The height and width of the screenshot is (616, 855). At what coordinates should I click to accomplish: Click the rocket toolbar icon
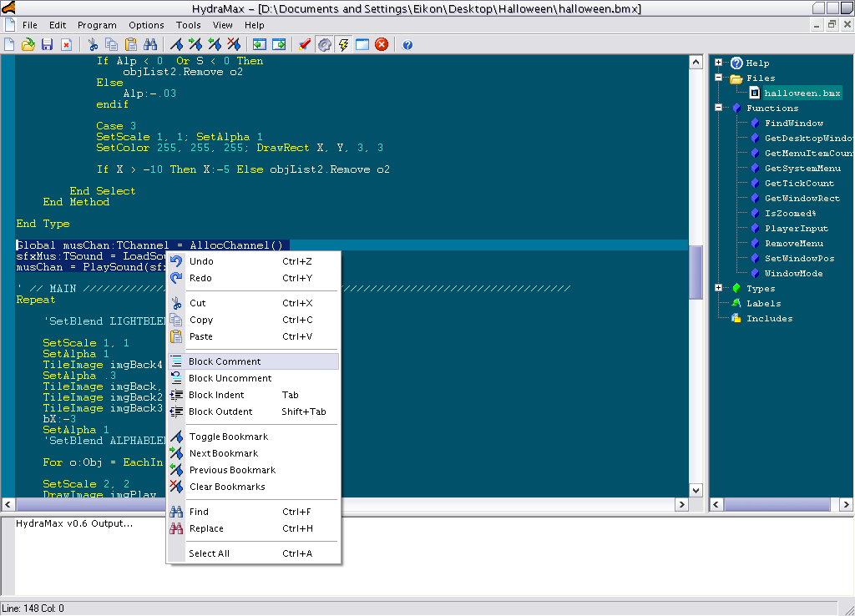click(305, 44)
